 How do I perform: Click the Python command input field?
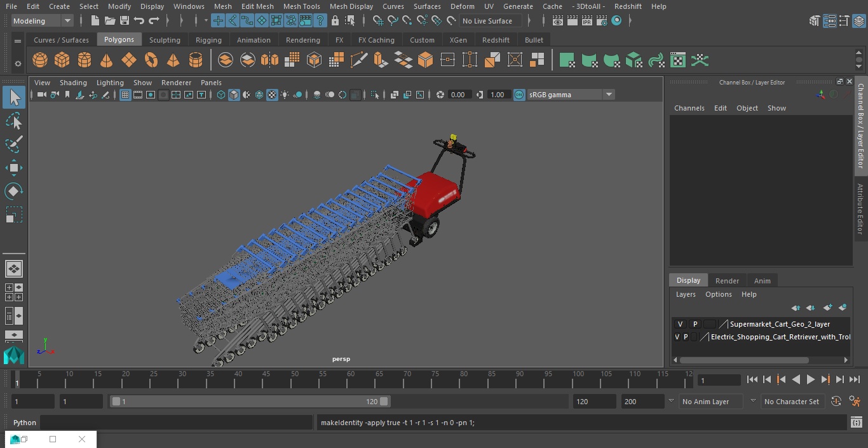coord(177,422)
